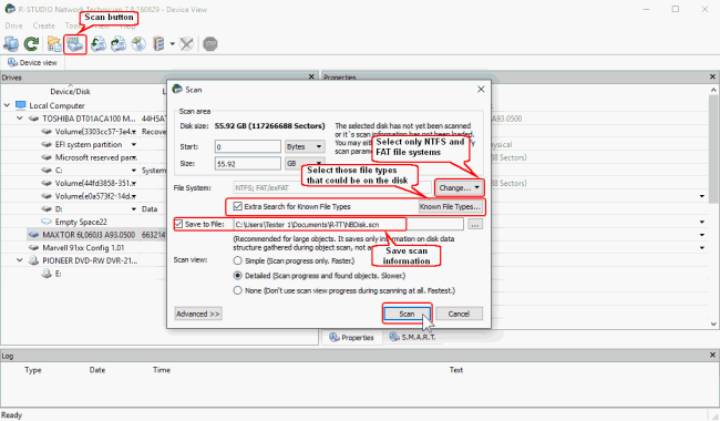This screenshot has height=421, width=720.
Task: Select the Volume(44fd3858-351 row
Action: (x=95, y=183)
